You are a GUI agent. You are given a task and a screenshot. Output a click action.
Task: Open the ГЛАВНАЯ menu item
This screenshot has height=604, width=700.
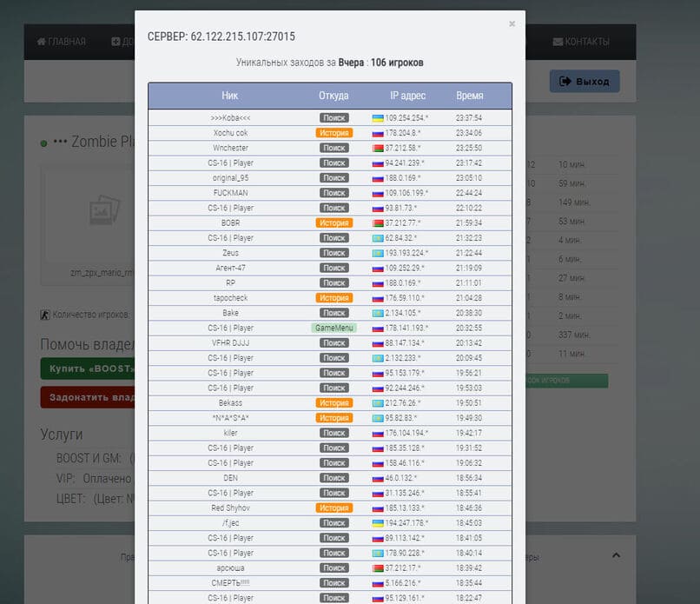[x=61, y=42]
